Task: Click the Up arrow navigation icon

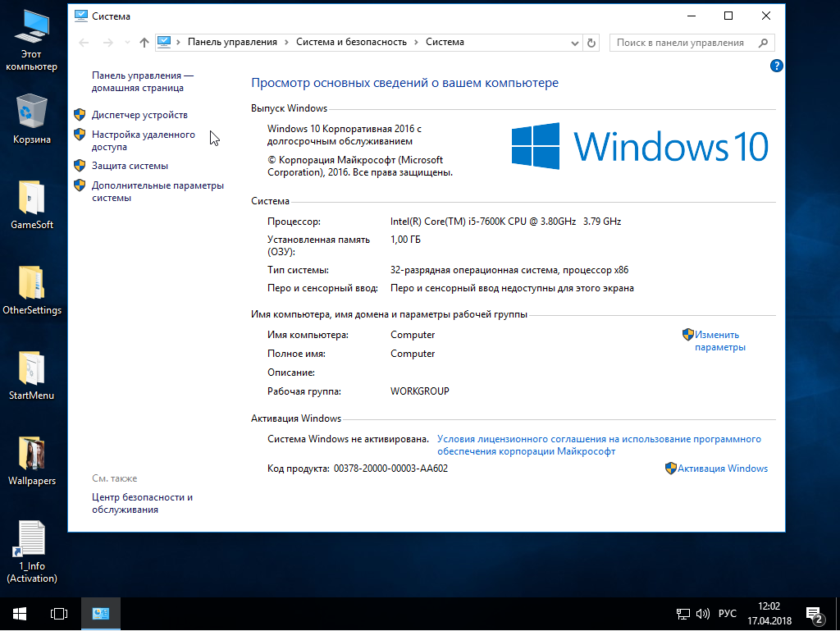Action: (144, 43)
